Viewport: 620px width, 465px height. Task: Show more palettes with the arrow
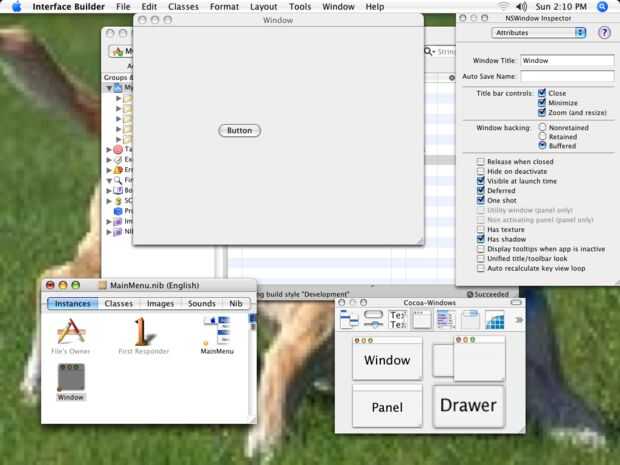[x=518, y=319]
